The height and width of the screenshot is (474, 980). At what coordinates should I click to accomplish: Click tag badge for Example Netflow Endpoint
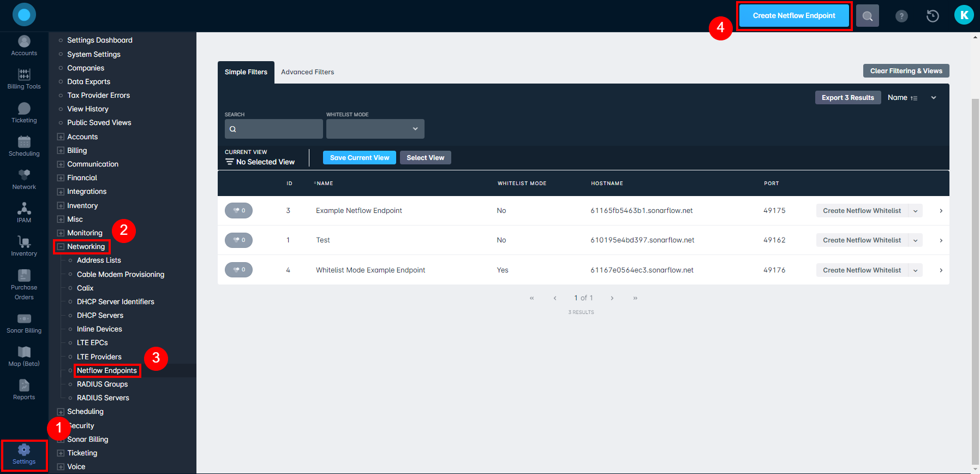[x=238, y=211]
